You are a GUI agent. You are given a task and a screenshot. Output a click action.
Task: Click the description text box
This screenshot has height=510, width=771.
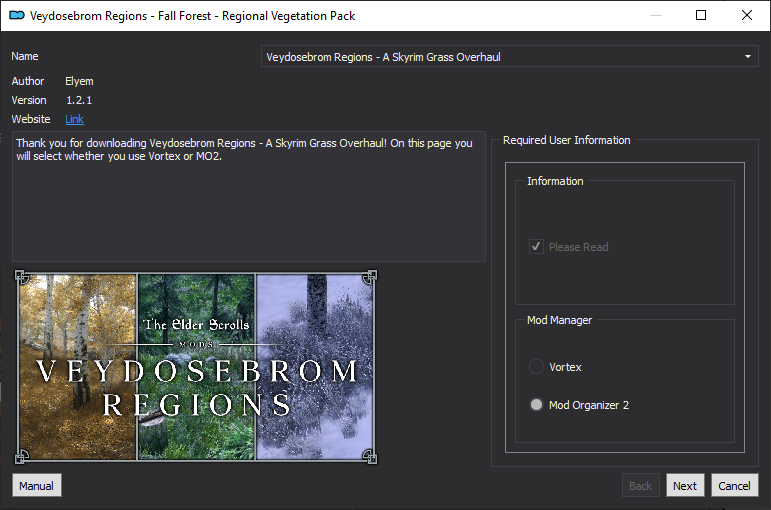click(249, 196)
